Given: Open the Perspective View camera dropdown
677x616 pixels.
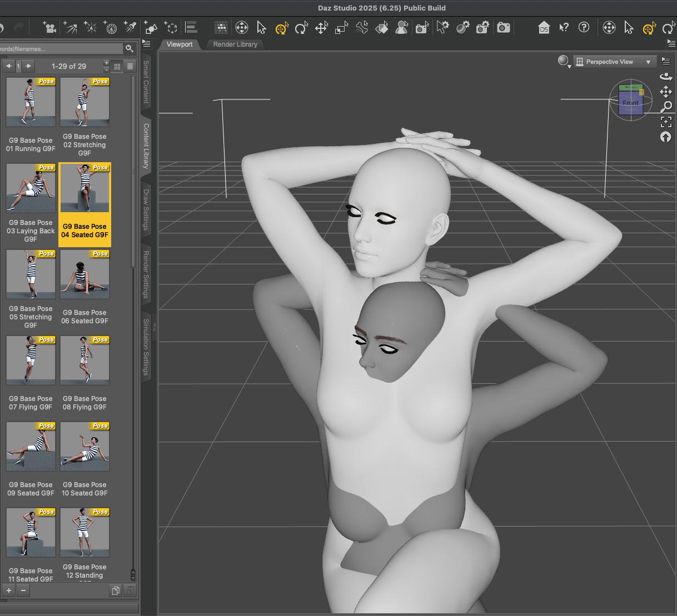Looking at the screenshot, I should pos(614,62).
